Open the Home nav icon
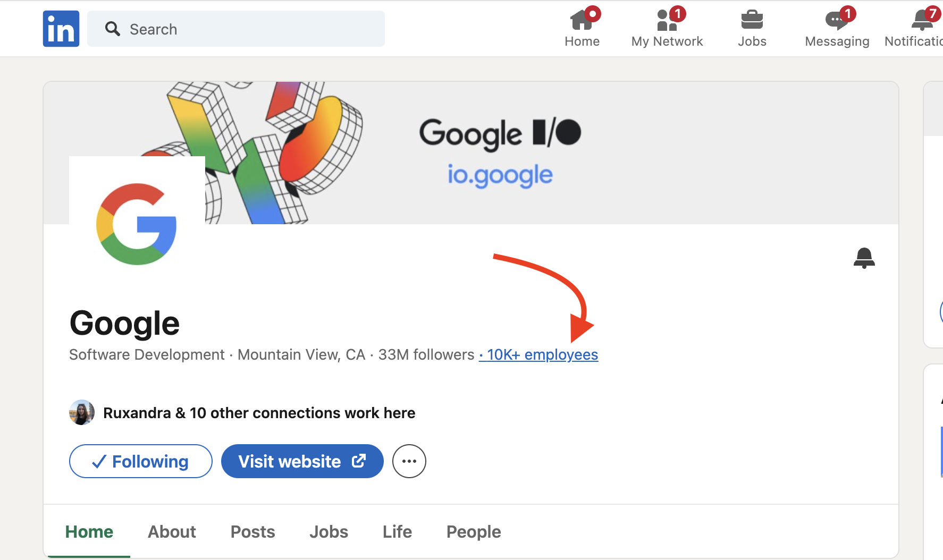 [x=582, y=29]
